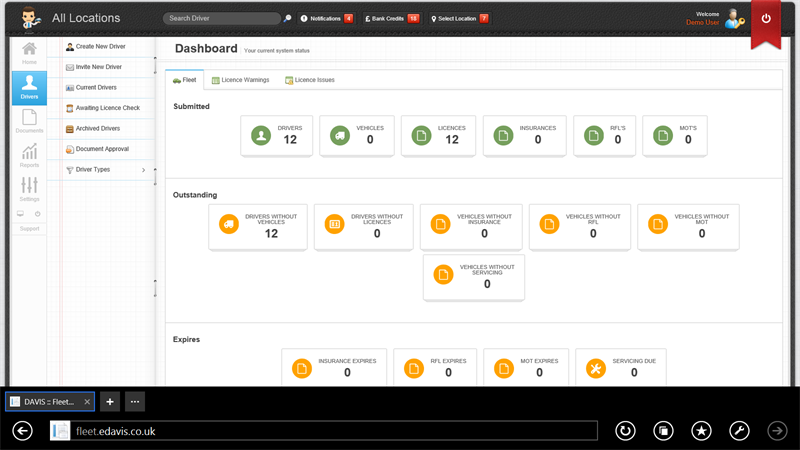This screenshot has height=450, width=800.
Task: Switch to the Licence Warnings tab
Action: click(240, 79)
